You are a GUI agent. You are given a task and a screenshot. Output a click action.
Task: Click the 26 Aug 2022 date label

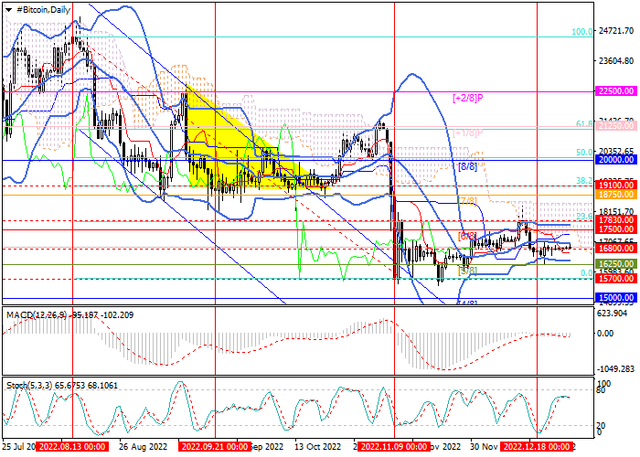click(x=143, y=446)
